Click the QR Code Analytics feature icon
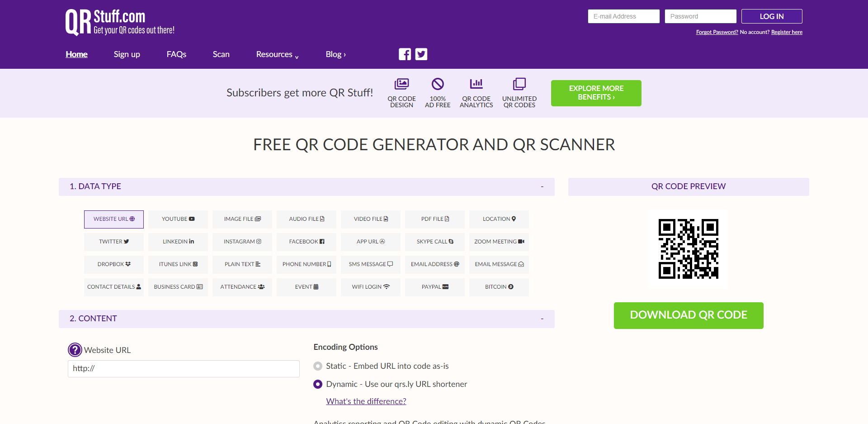Image resolution: width=868 pixels, height=424 pixels. (476, 84)
